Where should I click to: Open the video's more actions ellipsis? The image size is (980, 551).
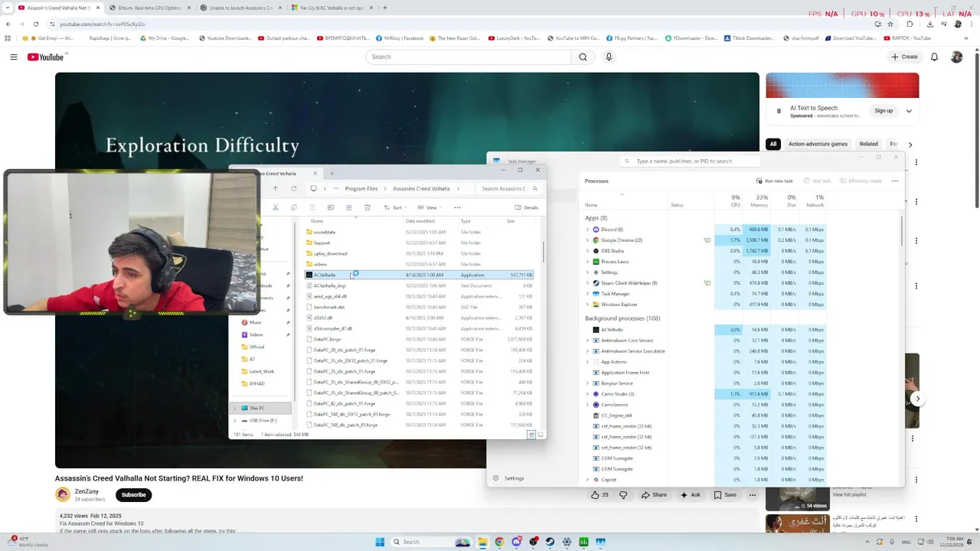pos(753,495)
